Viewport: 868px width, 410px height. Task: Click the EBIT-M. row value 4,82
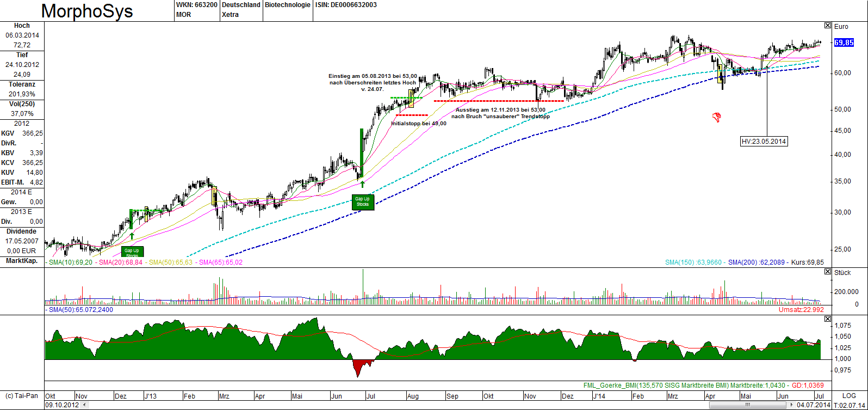pyautogui.click(x=36, y=182)
